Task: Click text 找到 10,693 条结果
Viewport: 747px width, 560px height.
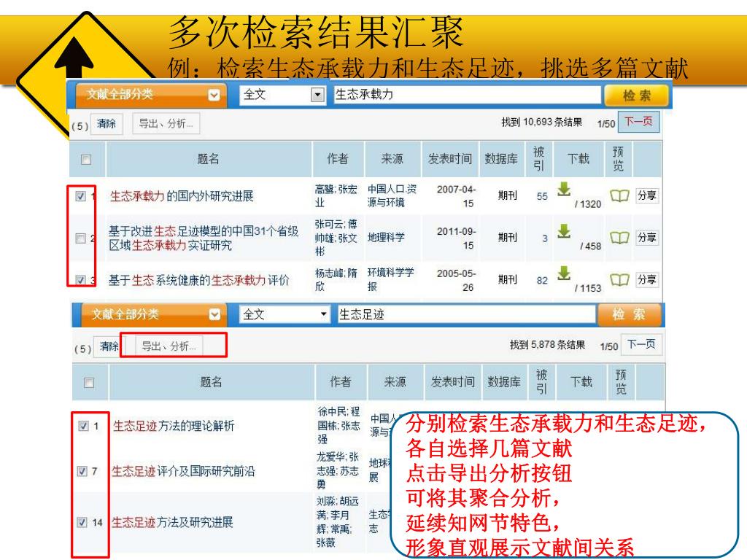Action: pyautogui.click(x=542, y=122)
